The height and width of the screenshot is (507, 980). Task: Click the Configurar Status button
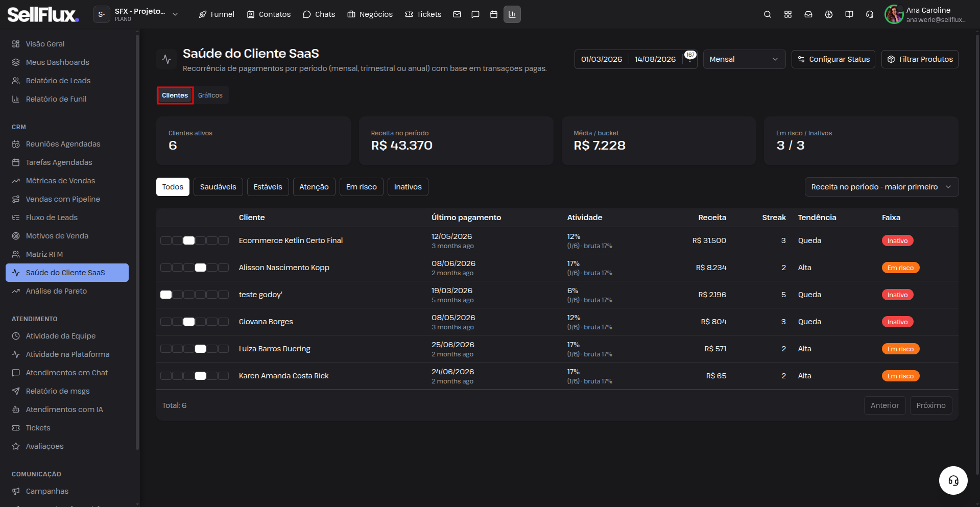tap(833, 59)
